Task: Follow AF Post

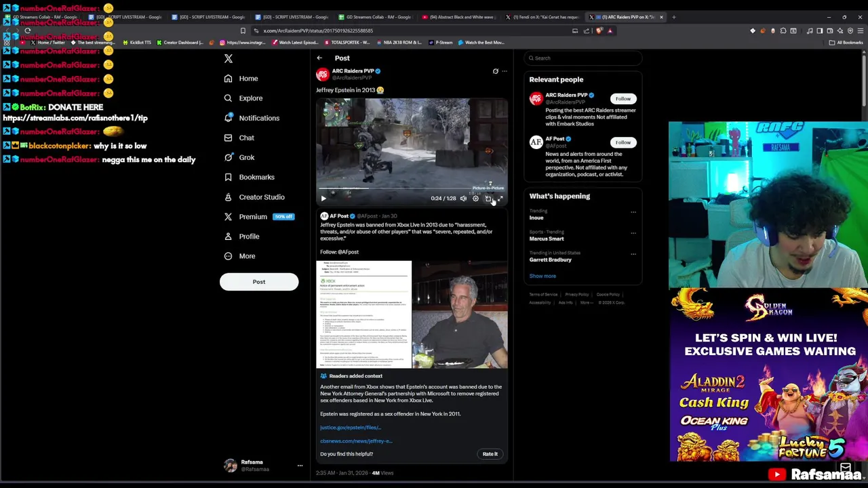Action: (623, 143)
